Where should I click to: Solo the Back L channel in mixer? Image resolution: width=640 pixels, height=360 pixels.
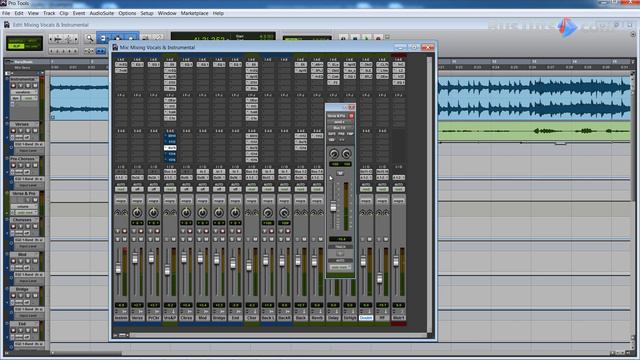264,239
